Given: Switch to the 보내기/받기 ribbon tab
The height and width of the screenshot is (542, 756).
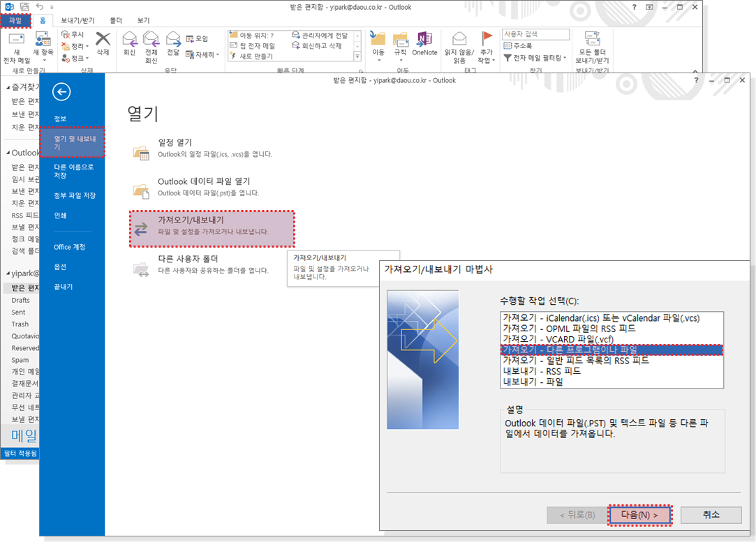Looking at the screenshot, I should tap(78, 21).
